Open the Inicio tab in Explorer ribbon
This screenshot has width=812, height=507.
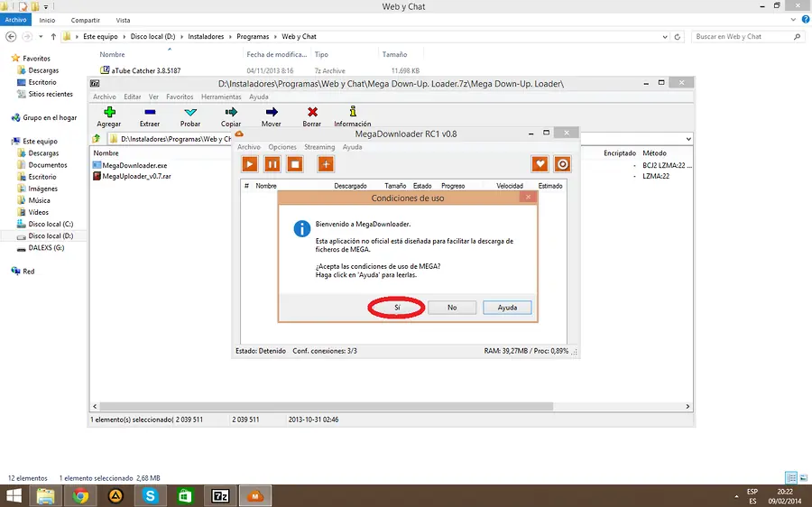click(47, 20)
